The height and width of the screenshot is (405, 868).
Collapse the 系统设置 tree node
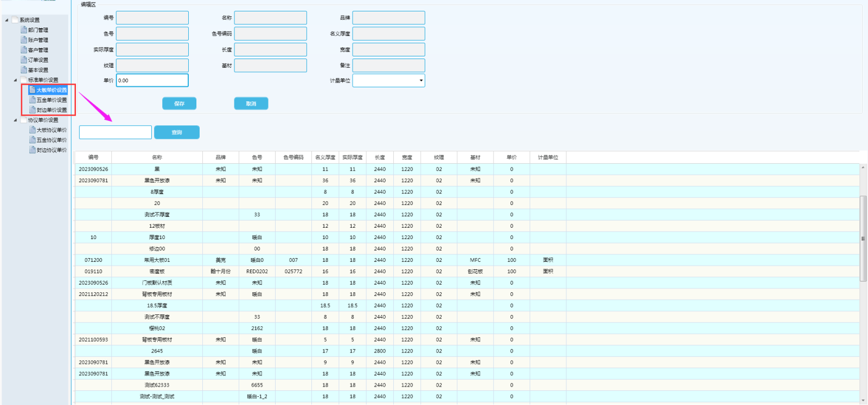[7, 20]
